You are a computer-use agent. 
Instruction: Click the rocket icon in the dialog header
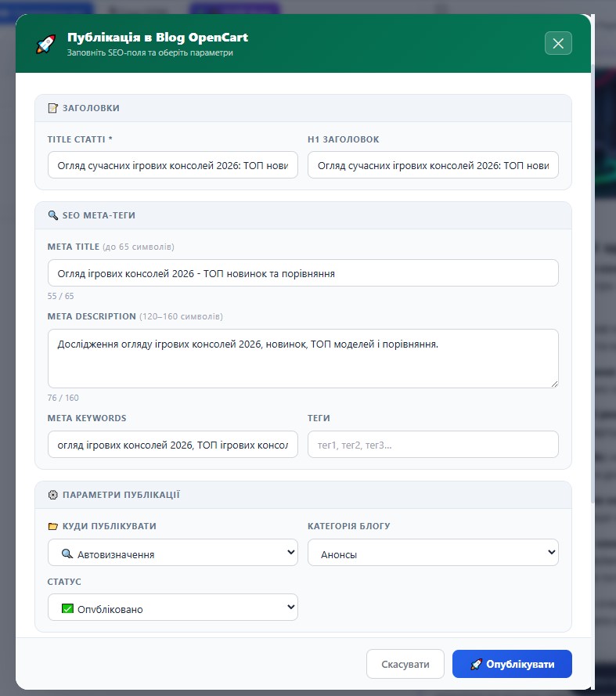(45, 44)
